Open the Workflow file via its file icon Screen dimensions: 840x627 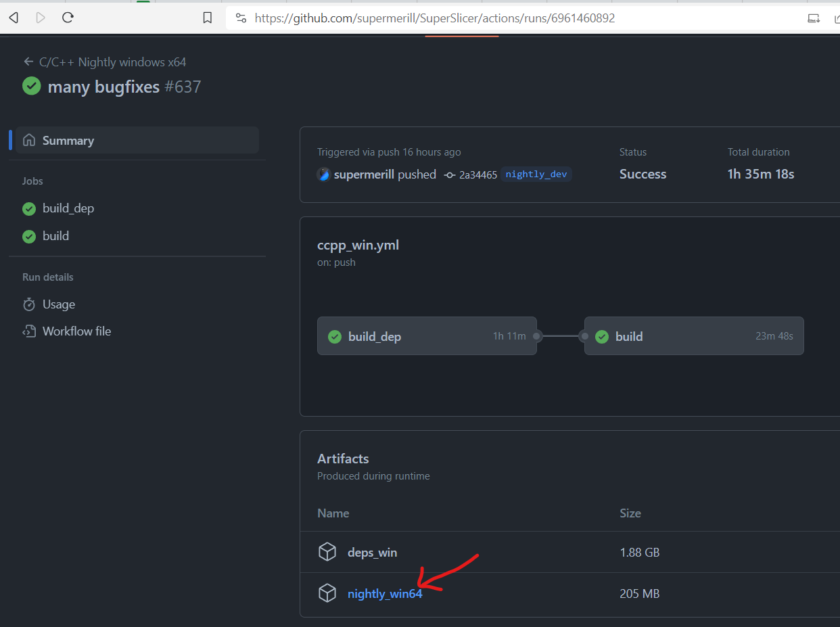pos(29,331)
